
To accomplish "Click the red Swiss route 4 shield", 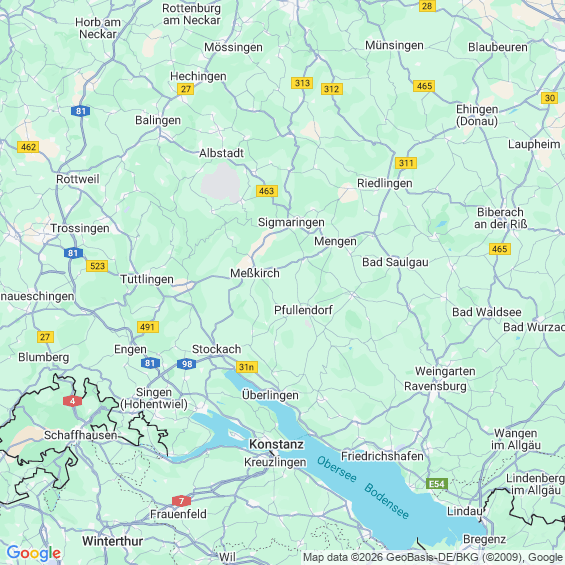I will [72, 401].
